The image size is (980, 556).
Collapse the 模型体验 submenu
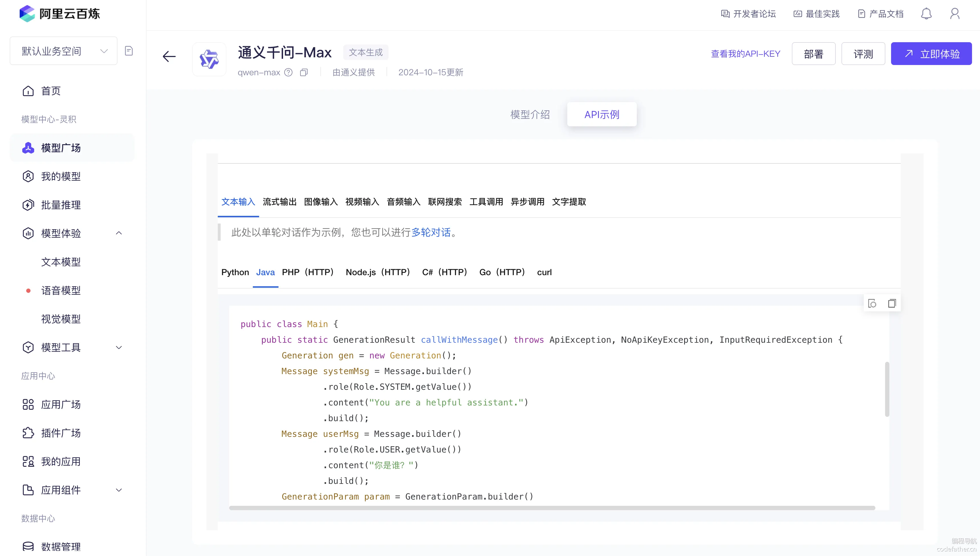[x=119, y=233]
